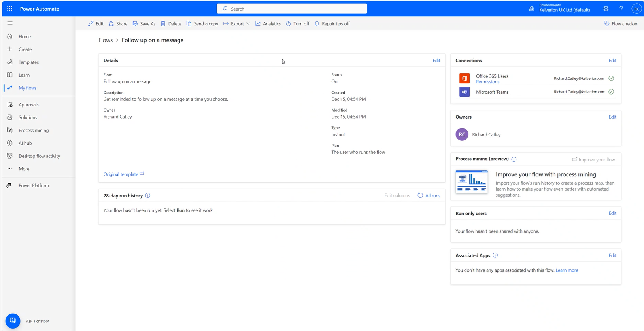The image size is (644, 331).
Task: Click Save As in the toolbar
Action: pos(144,24)
